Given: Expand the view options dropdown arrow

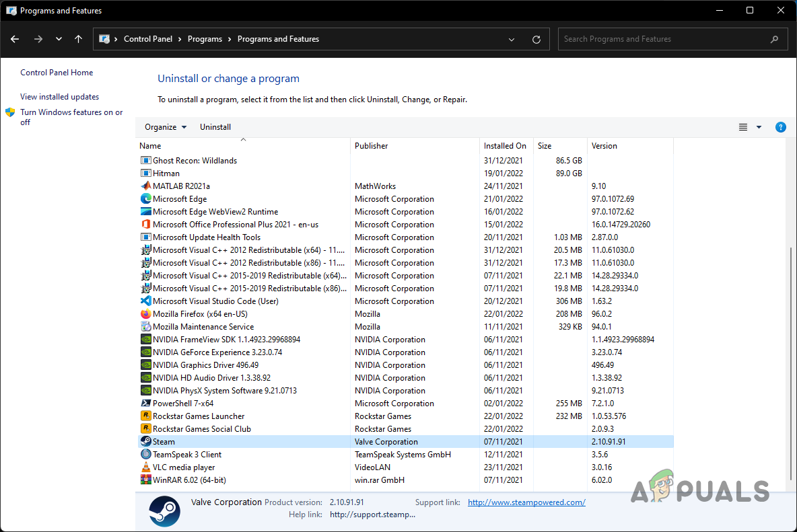Looking at the screenshot, I should 759,127.
